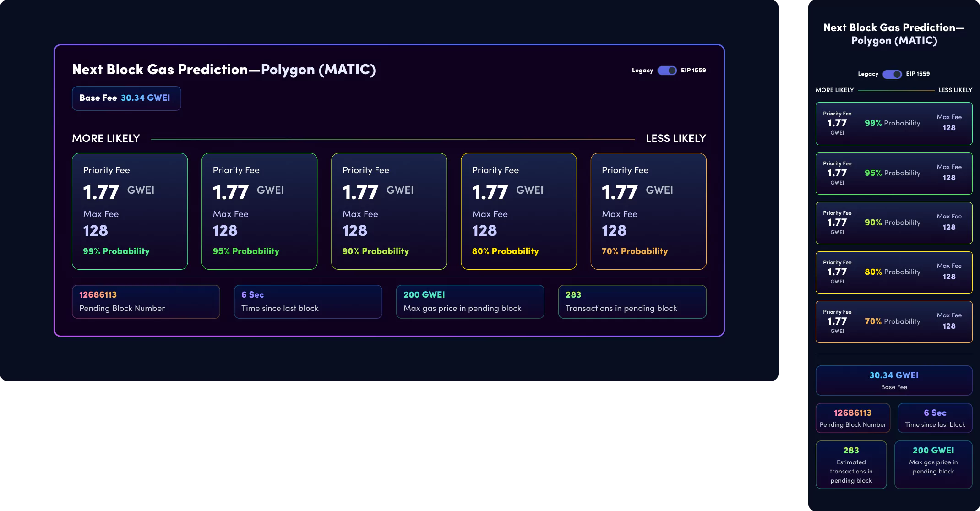The image size is (980, 511).
Task: Select the 90% Probability card
Action: click(x=389, y=211)
